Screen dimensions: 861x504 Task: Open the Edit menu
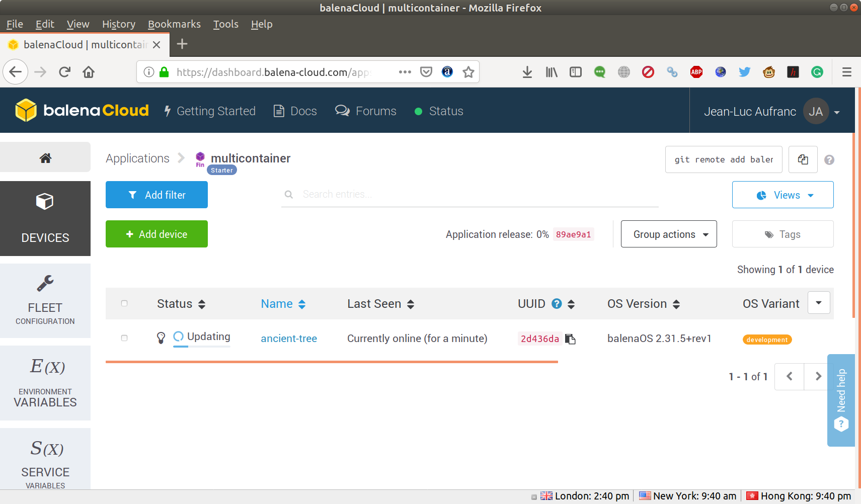point(45,24)
